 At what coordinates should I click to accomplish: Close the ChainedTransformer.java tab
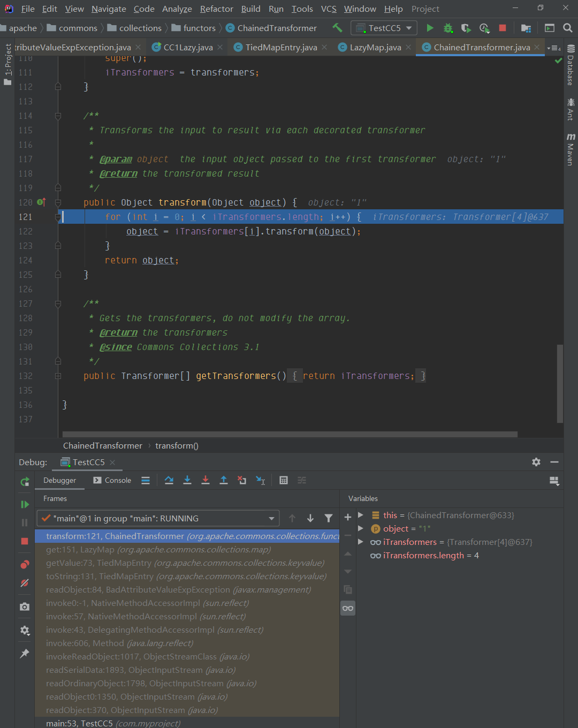pos(537,47)
